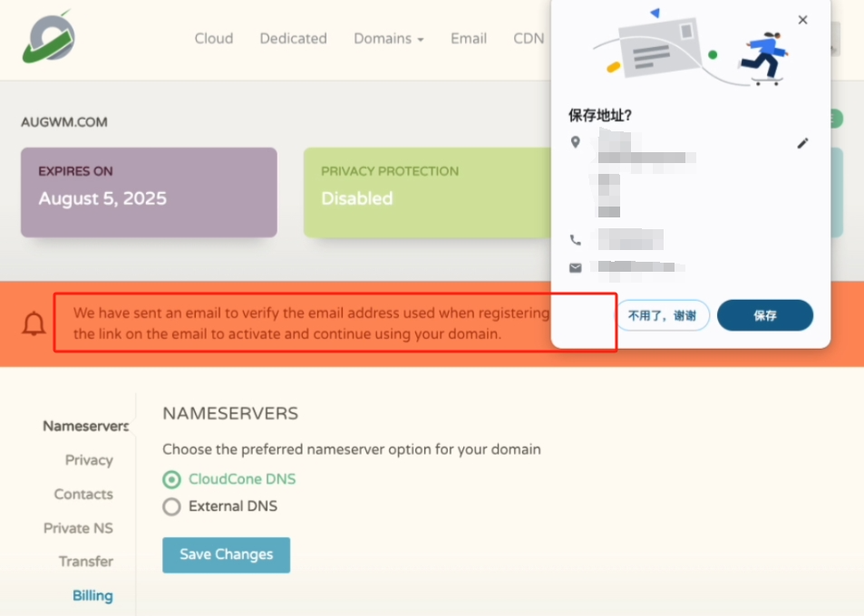864x616 pixels.
Task: Open the Billing sidebar link
Action: coord(92,595)
